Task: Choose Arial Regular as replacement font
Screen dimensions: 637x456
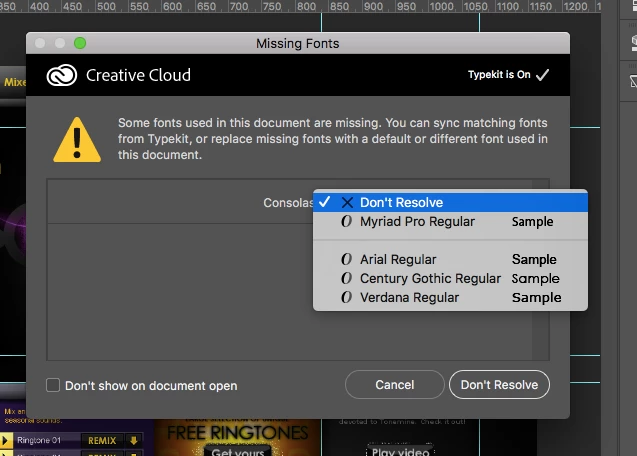Action: click(x=450, y=259)
